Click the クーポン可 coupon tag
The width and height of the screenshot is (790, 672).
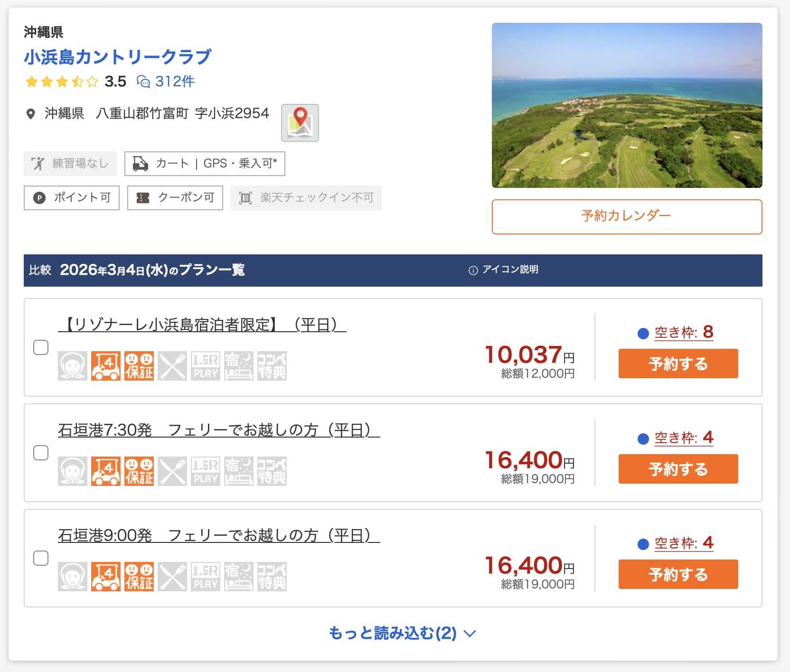point(175,197)
